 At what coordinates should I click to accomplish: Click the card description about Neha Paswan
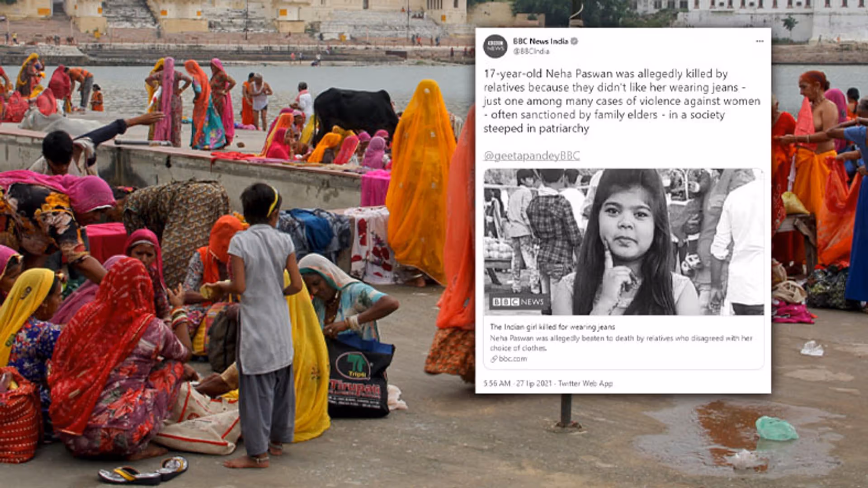point(621,343)
